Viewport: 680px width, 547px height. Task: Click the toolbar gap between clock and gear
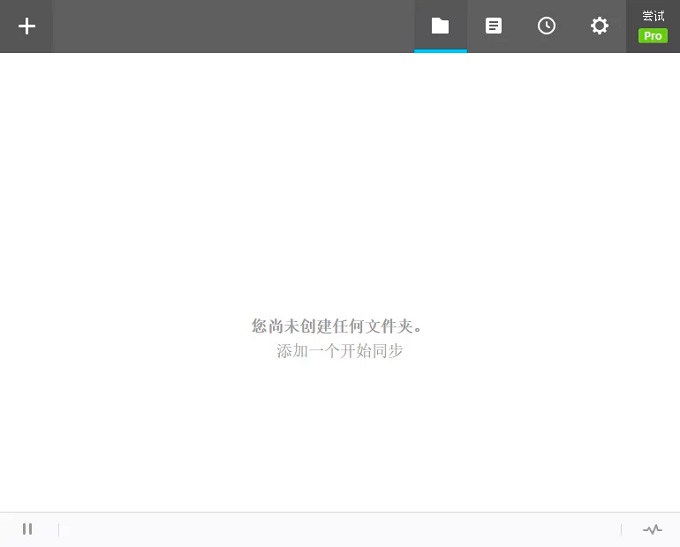tap(573, 26)
